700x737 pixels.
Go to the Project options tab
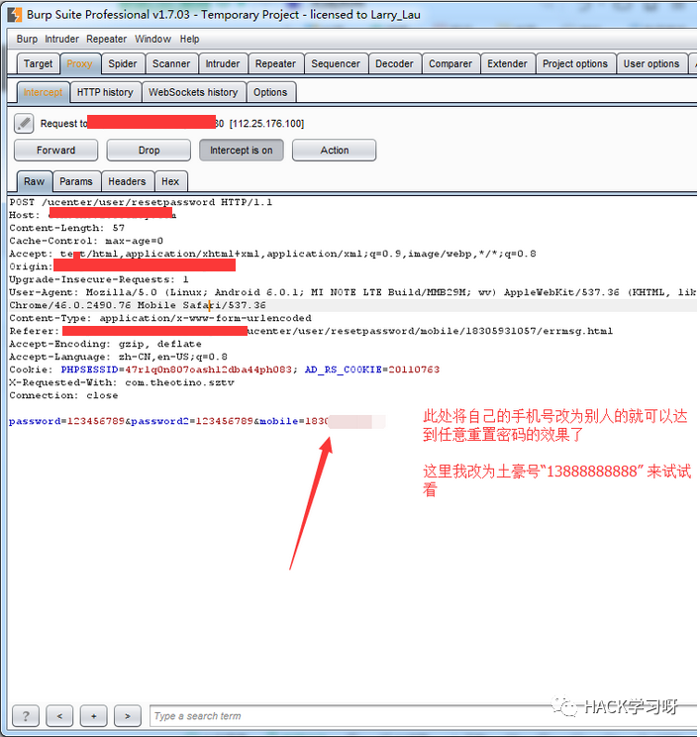tap(575, 64)
